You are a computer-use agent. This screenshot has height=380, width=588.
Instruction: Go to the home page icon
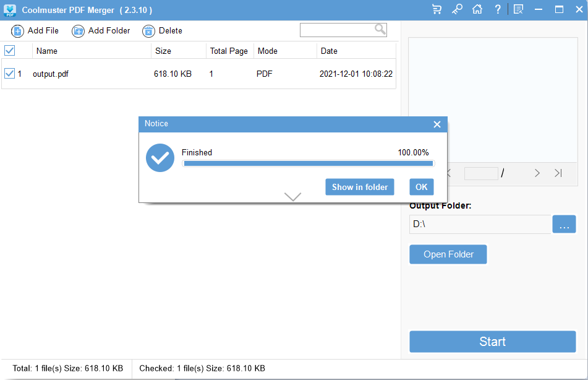pyautogui.click(x=477, y=9)
